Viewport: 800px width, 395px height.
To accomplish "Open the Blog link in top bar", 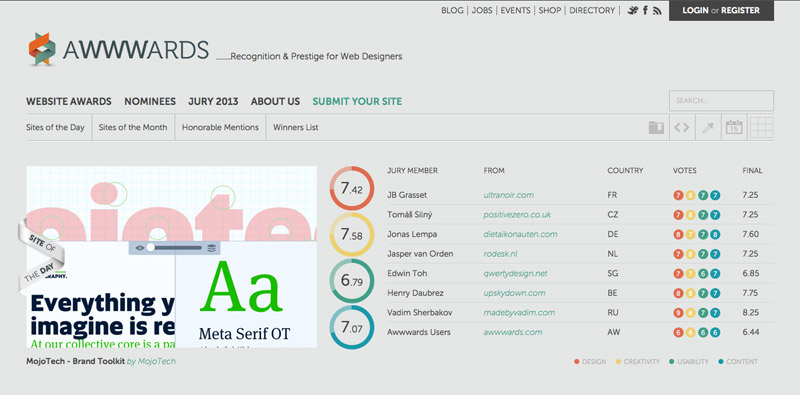I will [452, 10].
